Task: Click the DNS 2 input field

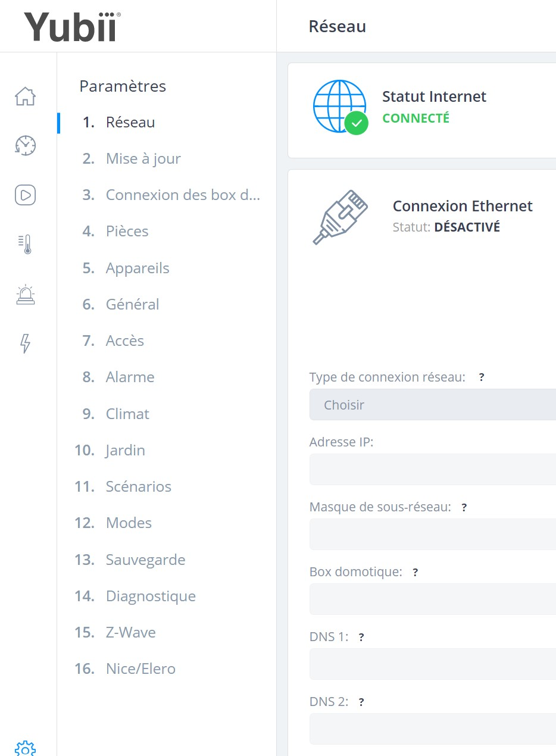Action: 433,729
